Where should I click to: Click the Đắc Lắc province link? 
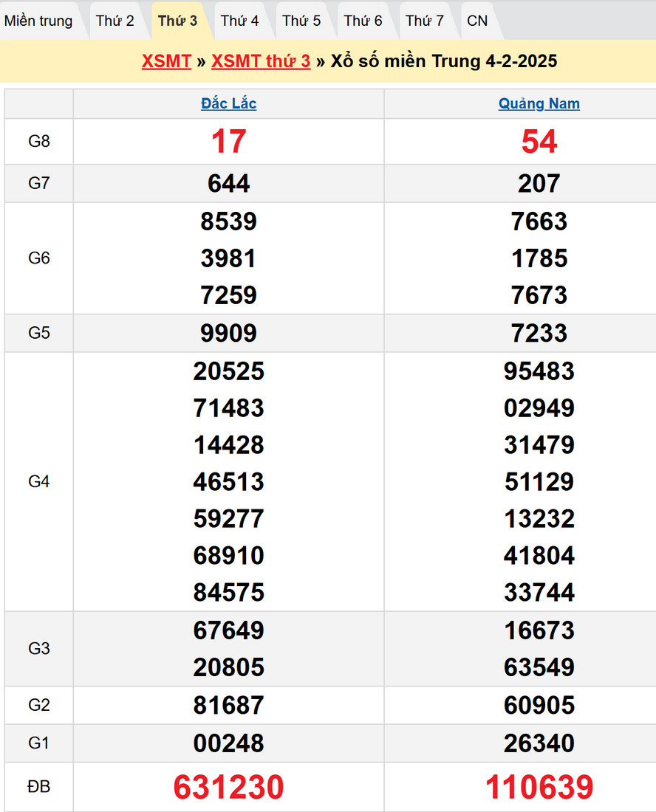[228, 104]
